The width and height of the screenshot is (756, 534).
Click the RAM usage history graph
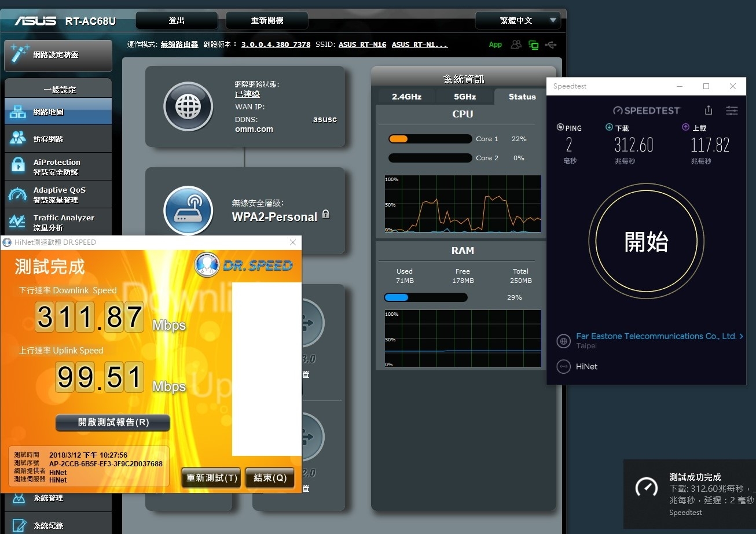click(x=463, y=338)
